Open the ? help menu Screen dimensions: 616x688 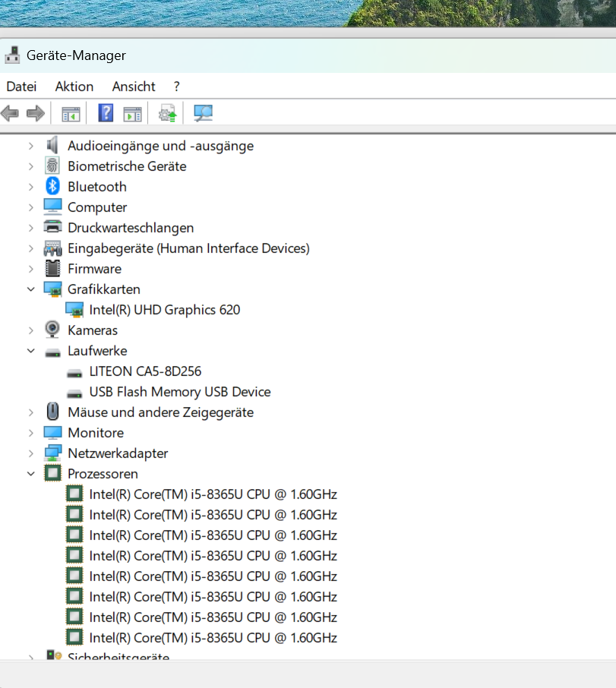(176, 87)
